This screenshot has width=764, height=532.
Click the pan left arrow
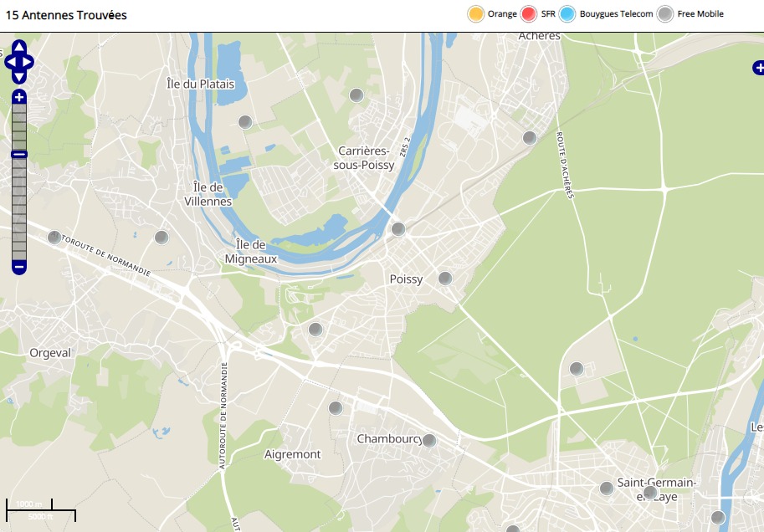(10, 62)
